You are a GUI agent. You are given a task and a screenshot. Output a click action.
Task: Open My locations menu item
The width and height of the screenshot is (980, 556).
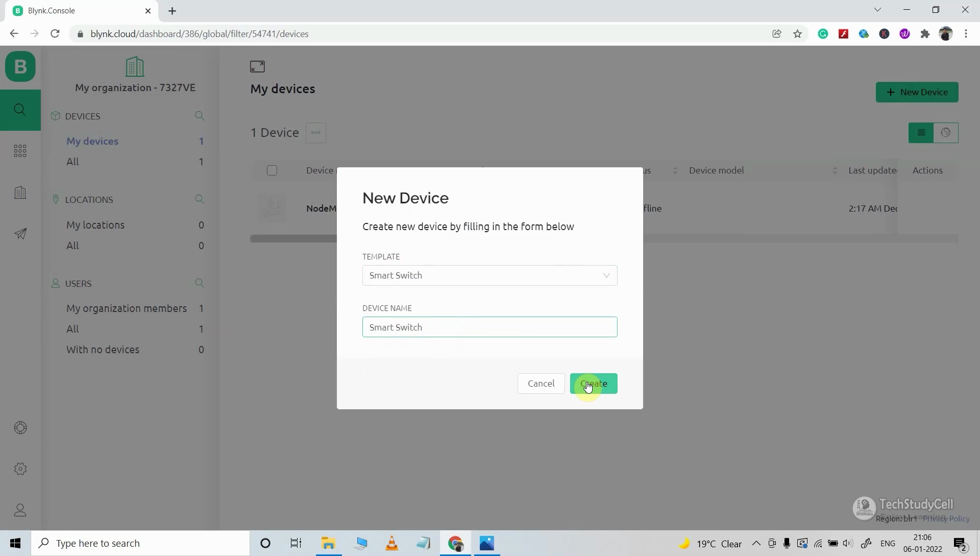(95, 224)
